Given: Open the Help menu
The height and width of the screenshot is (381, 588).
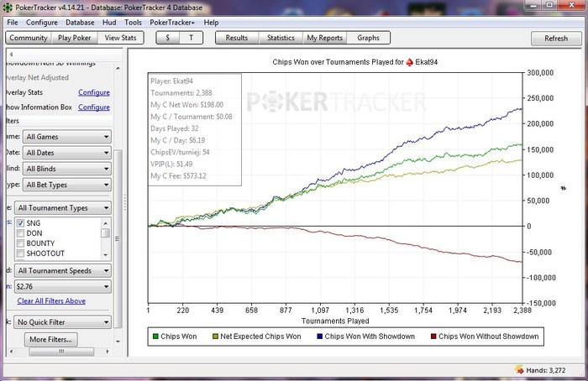Looking at the screenshot, I should point(211,23).
